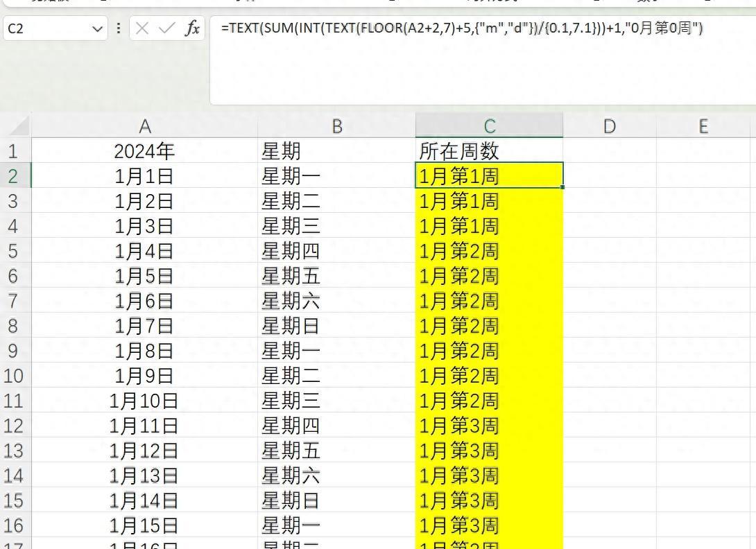Click cell with date 1月13日
The width and height of the screenshot is (756, 549).
click(x=145, y=476)
